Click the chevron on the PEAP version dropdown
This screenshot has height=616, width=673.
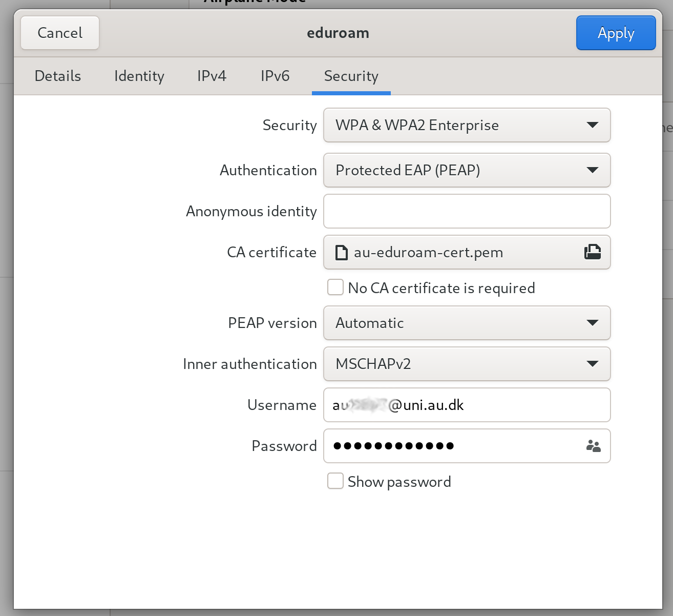[593, 323]
